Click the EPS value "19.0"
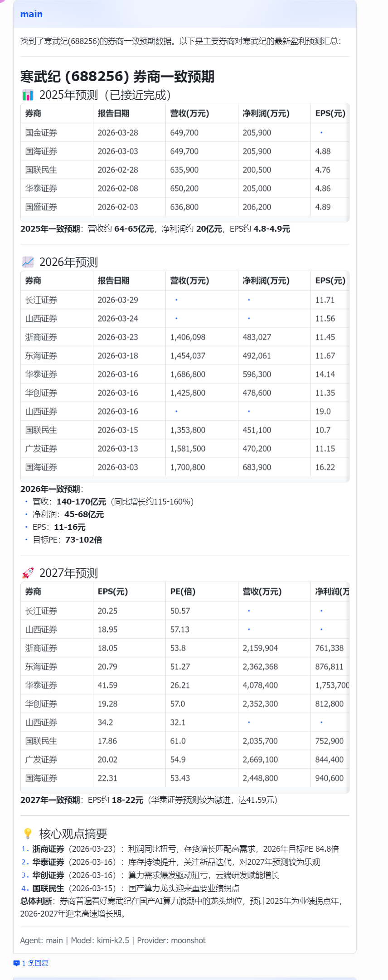388x980 pixels. coord(323,412)
